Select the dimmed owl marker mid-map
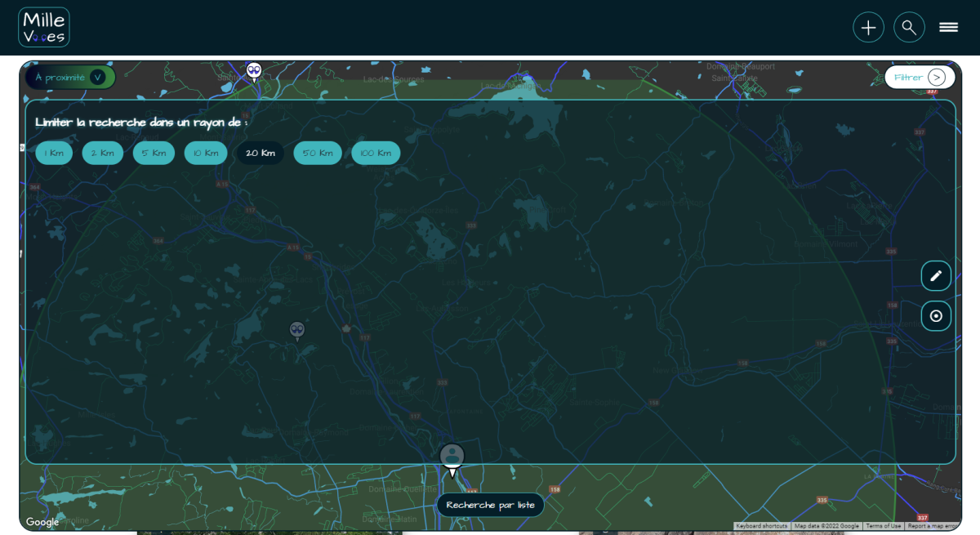Image resolution: width=980 pixels, height=535 pixels. (x=297, y=331)
